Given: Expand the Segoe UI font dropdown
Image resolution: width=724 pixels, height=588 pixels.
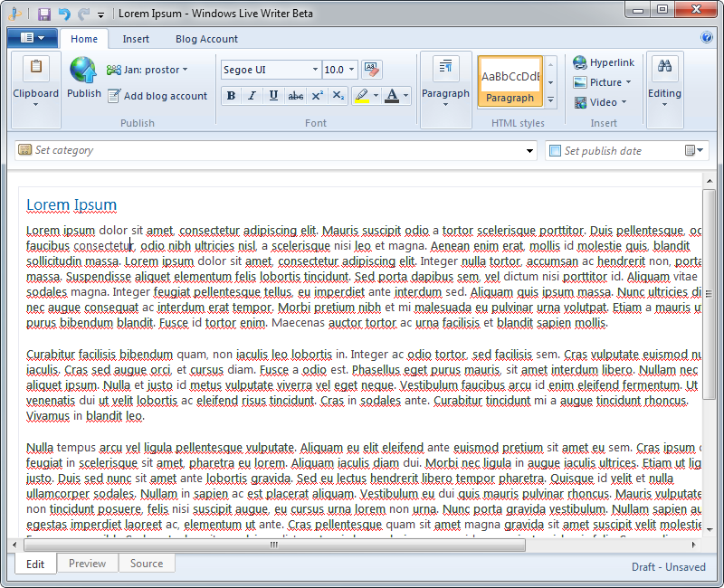Looking at the screenshot, I should coord(315,70).
